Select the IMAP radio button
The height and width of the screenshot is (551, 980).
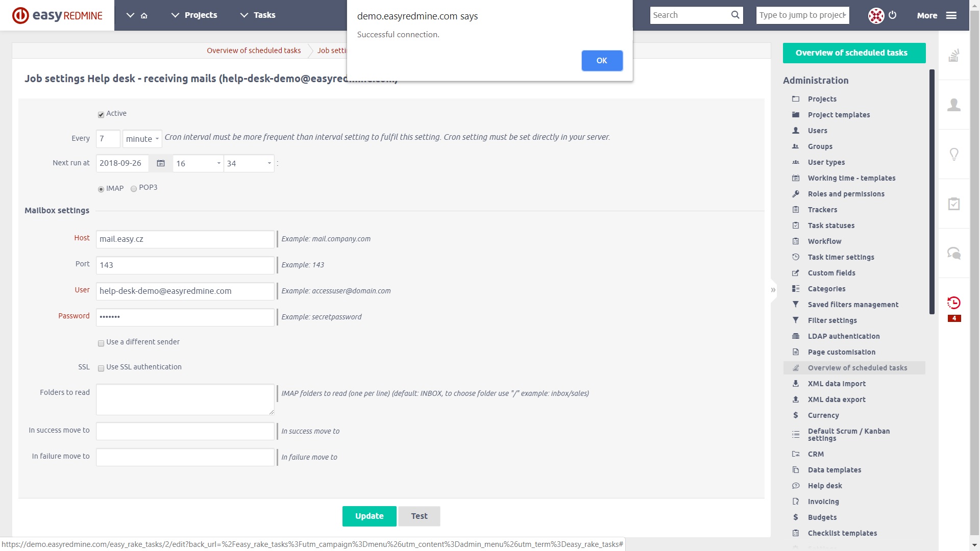[x=101, y=189]
